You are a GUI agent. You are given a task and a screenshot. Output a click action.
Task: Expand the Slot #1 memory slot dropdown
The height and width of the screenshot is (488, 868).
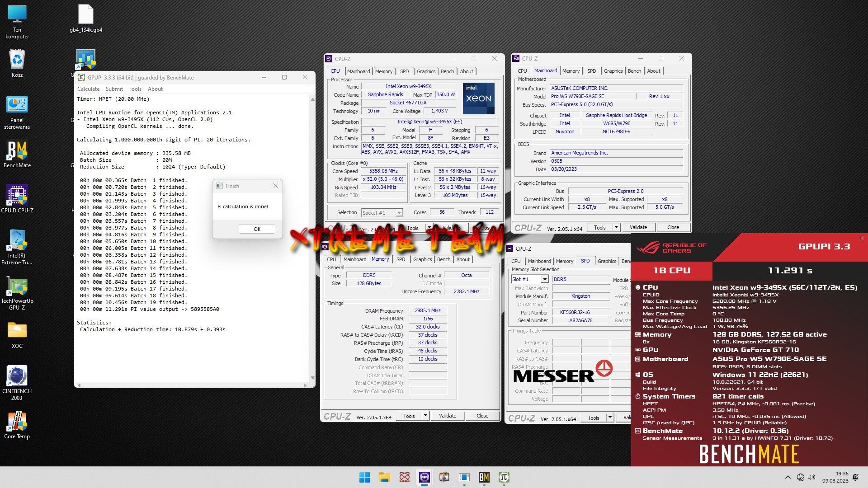click(545, 279)
